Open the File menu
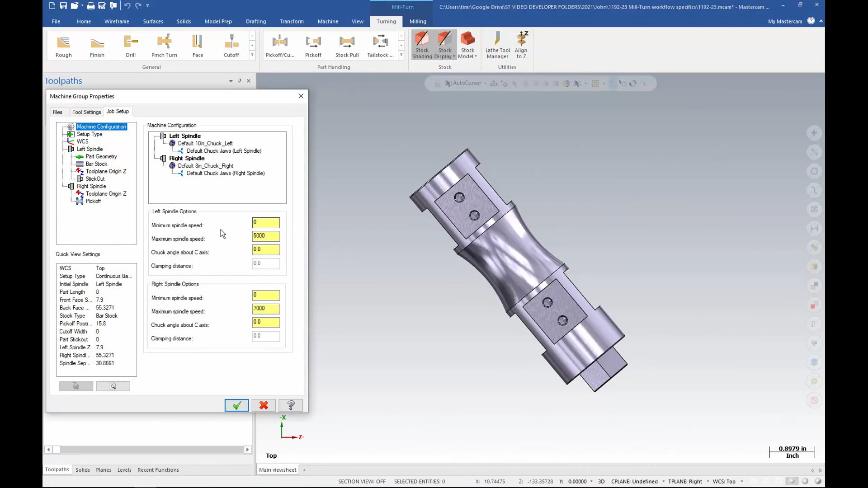The image size is (868, 488). [x=56, y=21]
